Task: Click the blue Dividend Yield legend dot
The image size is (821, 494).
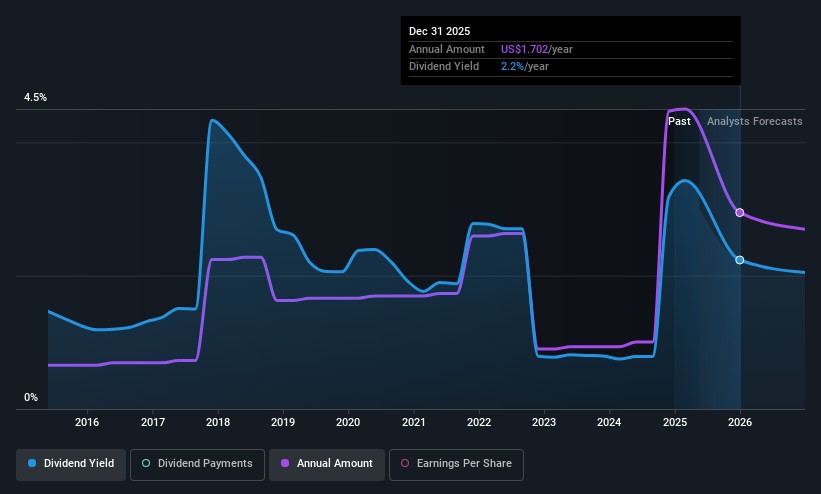Action: click(x=32, y=463)
